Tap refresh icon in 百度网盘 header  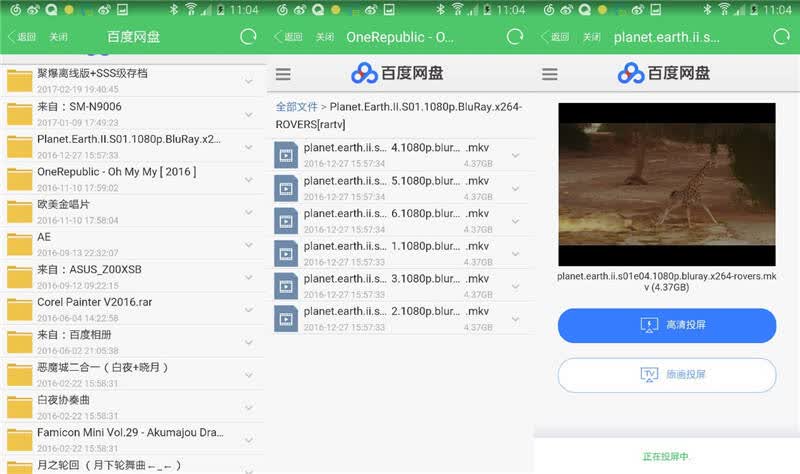tap(248, 37)
